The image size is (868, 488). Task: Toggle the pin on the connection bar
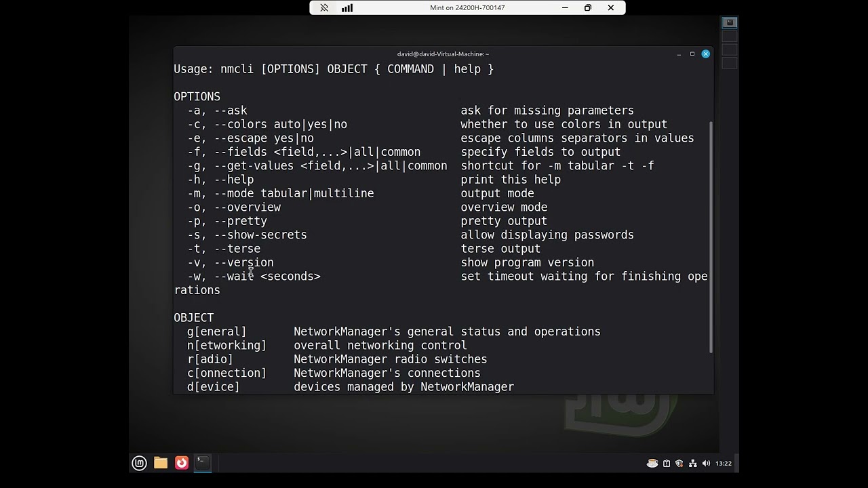coord(324,8)
